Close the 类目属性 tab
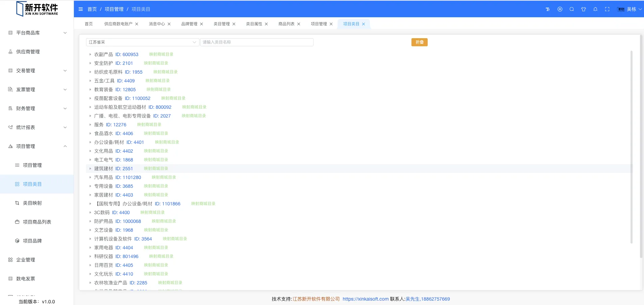The height and width of the screenshot is (305, 644). click(266, 24)
